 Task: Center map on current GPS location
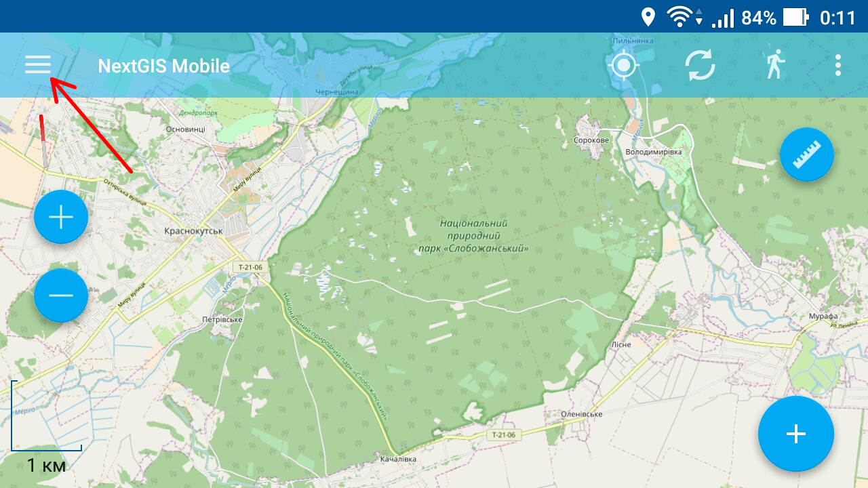[623, 65]
